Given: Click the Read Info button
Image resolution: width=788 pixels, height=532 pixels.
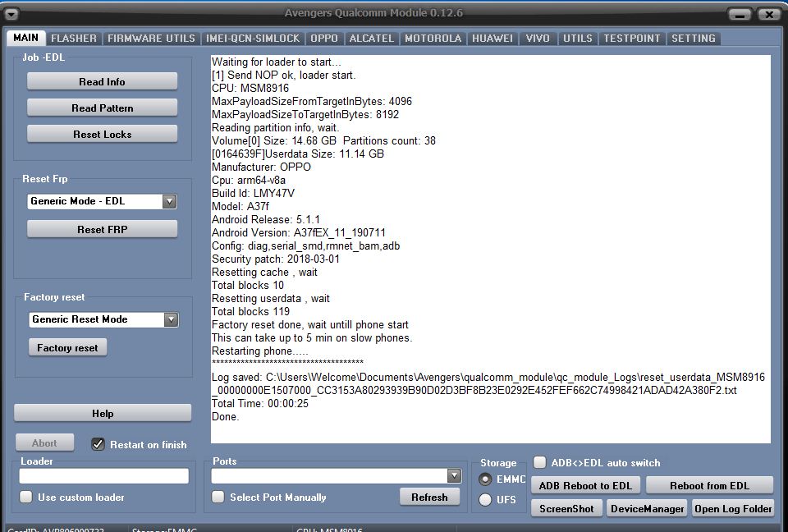Looking at the screenshot, I should [102, 81].
